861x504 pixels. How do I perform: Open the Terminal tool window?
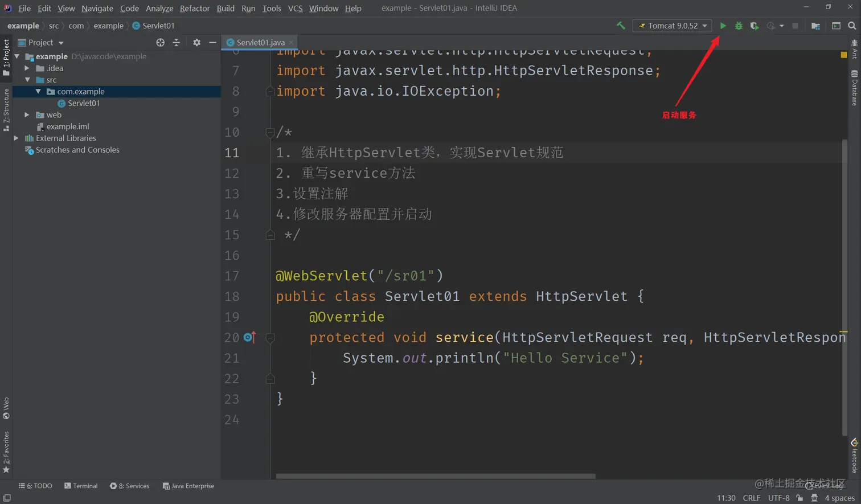[x=81, y=486]
